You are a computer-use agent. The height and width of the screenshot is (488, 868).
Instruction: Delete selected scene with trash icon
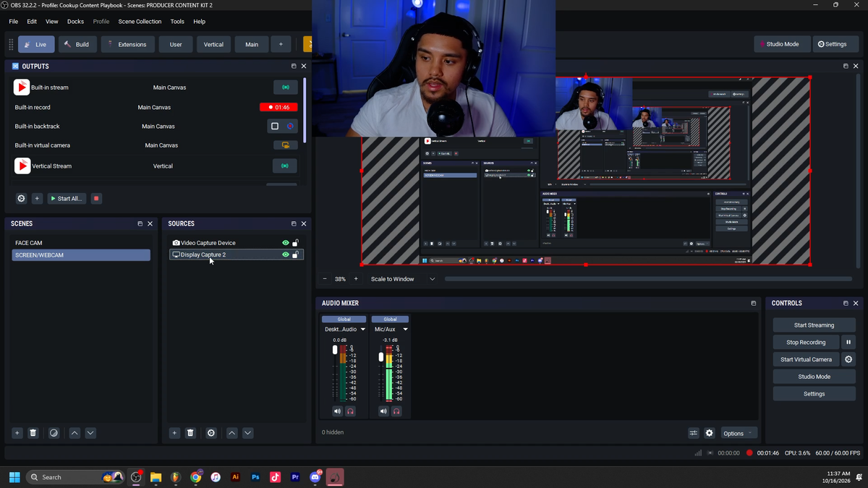(x=33, y=433)
